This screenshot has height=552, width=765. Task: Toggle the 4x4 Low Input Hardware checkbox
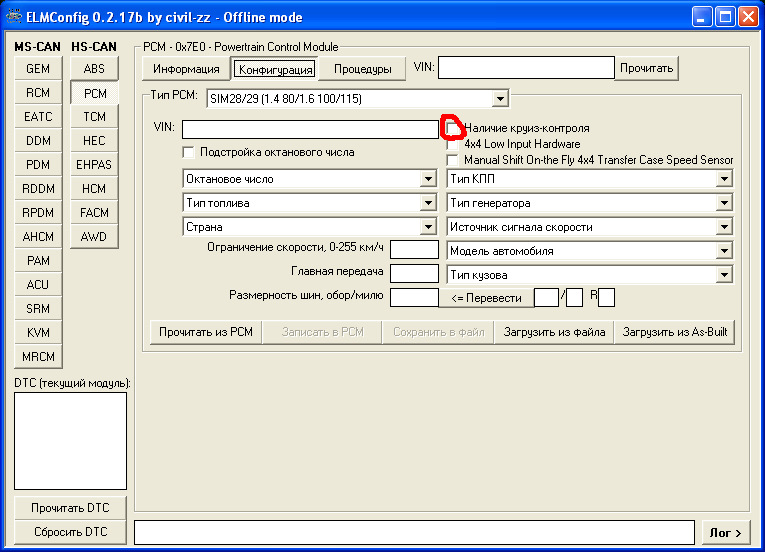click(453, 144)
